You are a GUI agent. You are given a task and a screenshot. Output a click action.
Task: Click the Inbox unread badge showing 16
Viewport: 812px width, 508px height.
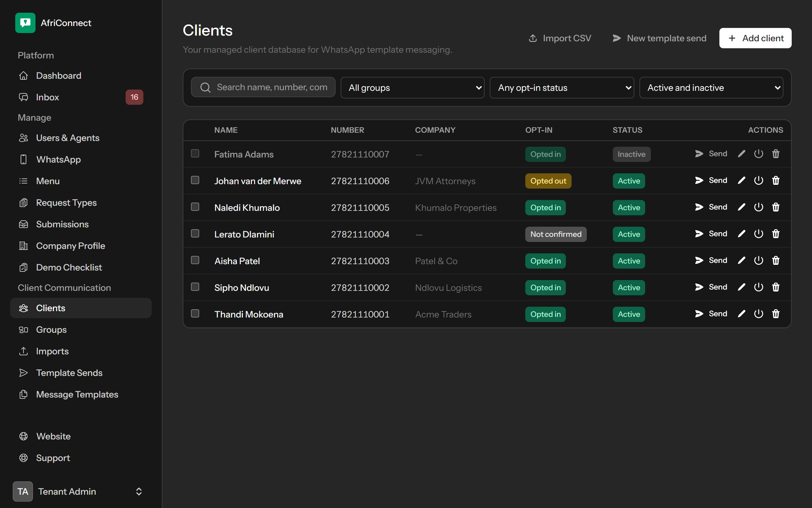[134, 97]
